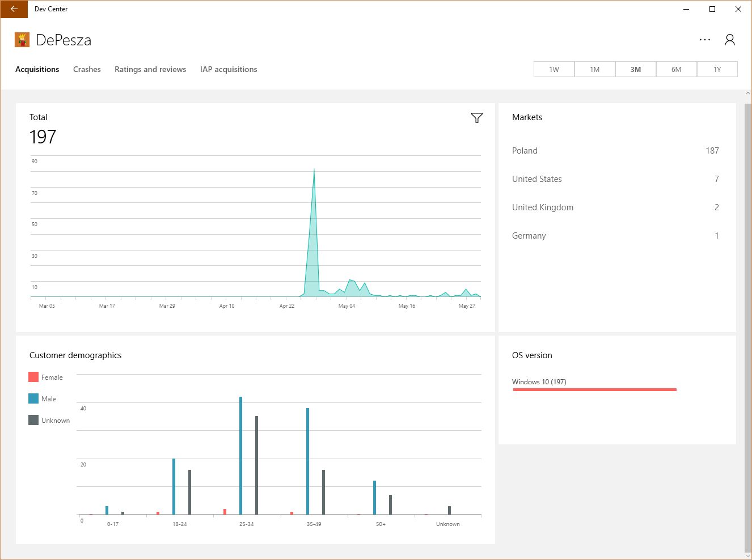Click the Germany market row
Screen dimensions: 752x560
click(615, 236)
